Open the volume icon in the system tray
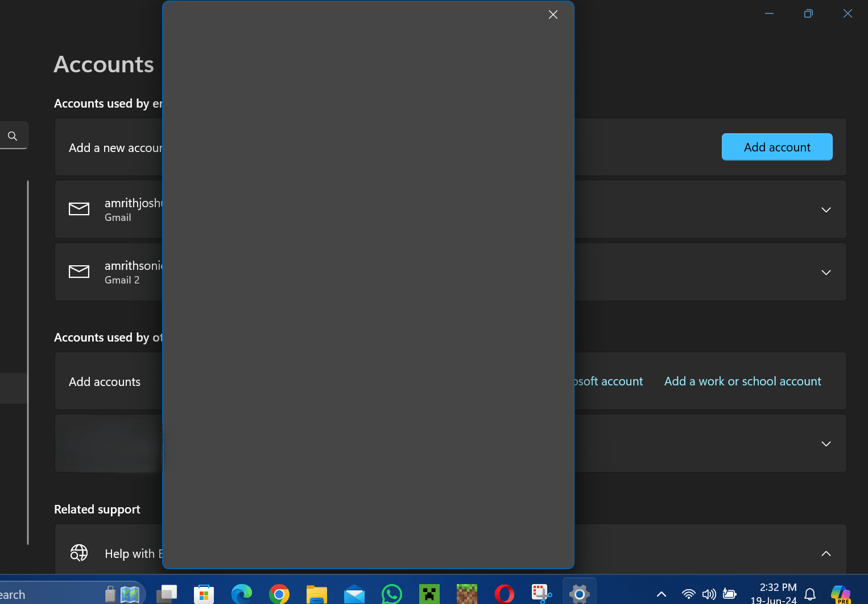 (x=709, y=594)
